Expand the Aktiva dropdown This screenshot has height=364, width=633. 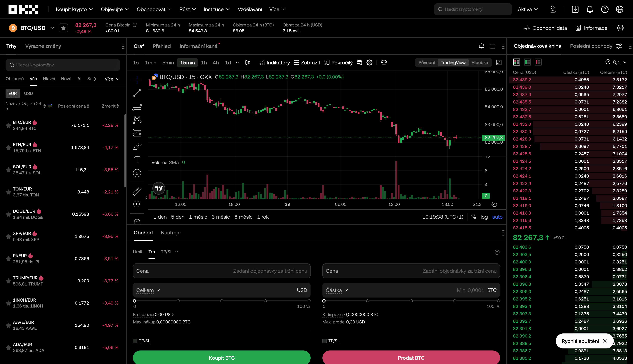pos(527,9)
